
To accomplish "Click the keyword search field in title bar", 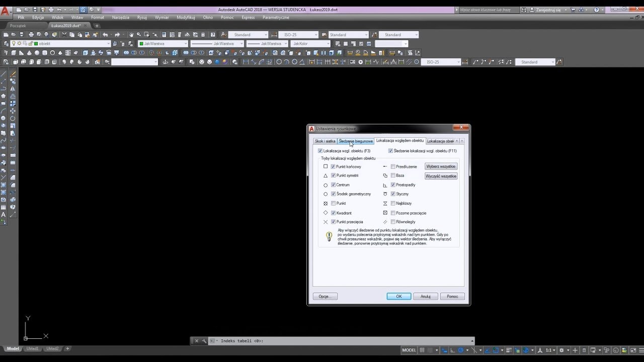I will 489,10.
